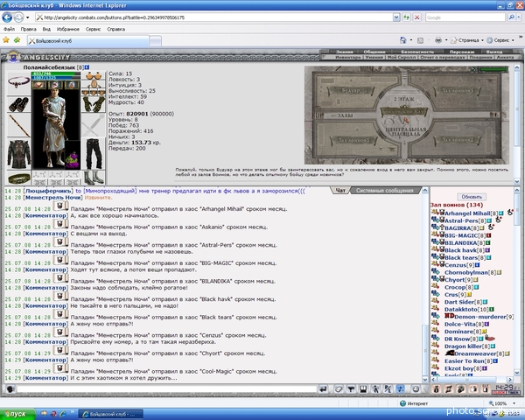
Task: Click the Windows Пуск start button
Action: 16,414
